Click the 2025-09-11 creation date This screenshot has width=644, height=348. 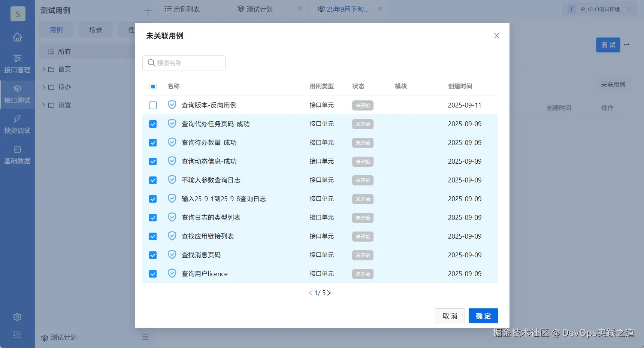[465, 105]
